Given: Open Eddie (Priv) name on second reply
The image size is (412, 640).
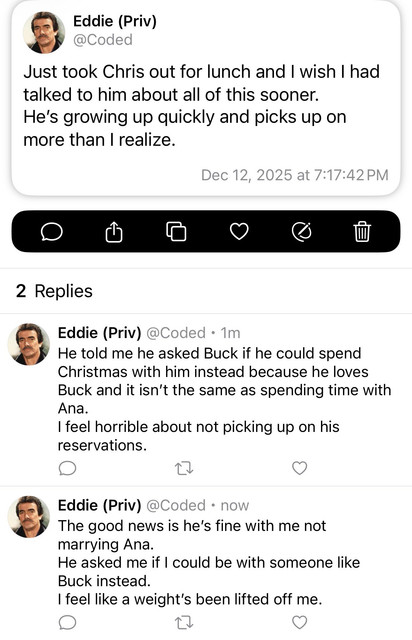Looking at the screenshot, I should pyautogui.click(x=99, y=505).
